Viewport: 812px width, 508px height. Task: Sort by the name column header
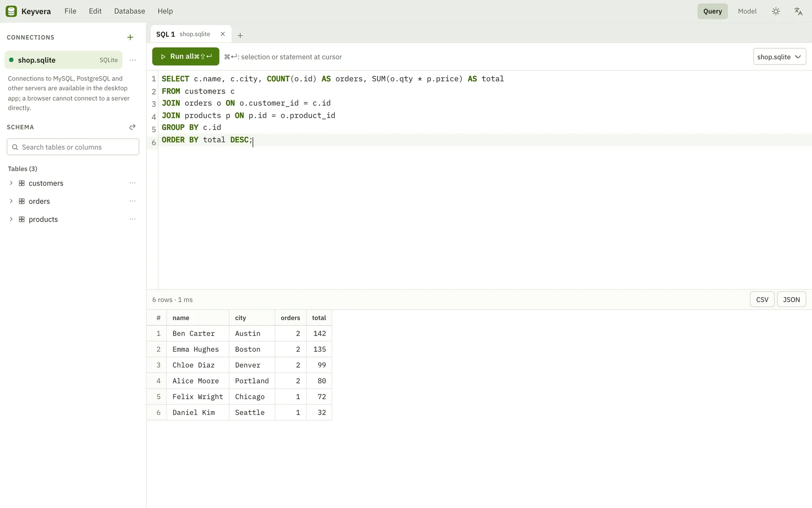coord(198,318)
